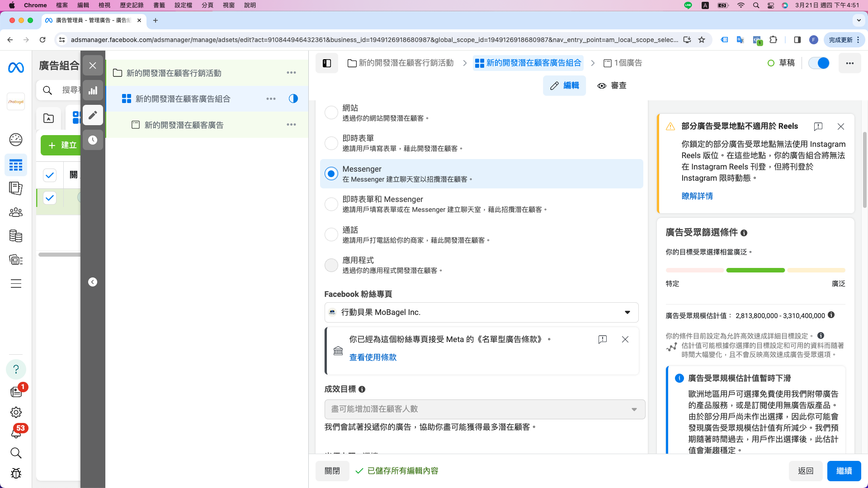This screenshot has width=868, height=488.
Task: Click bug report icon in sidebar
Action: pos(16,473)
